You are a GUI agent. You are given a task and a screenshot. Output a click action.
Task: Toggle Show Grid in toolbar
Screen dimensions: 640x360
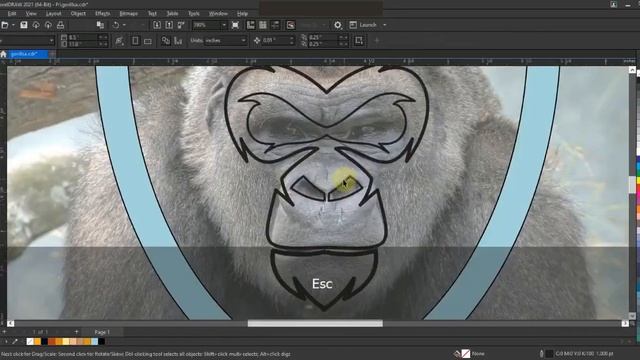263,25
